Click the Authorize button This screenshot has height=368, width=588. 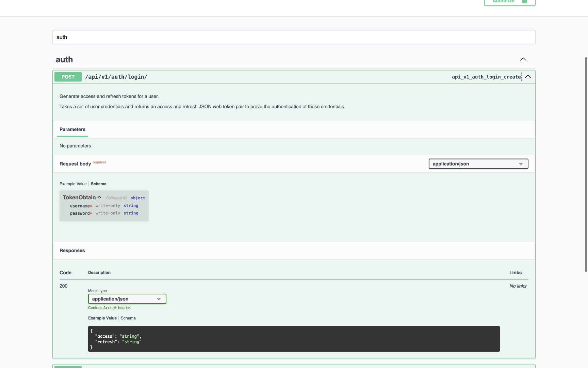(x=510, y=2)
